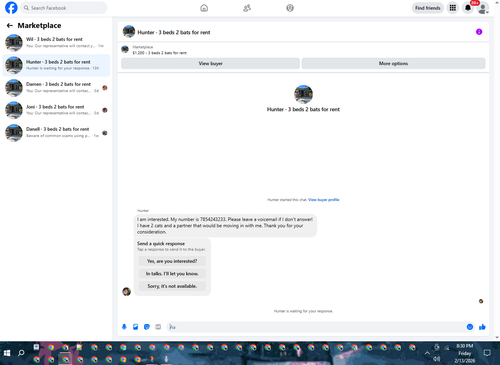Open Windows taskbar search
This screenshot has width=500, height=365.
coord(21,353)
